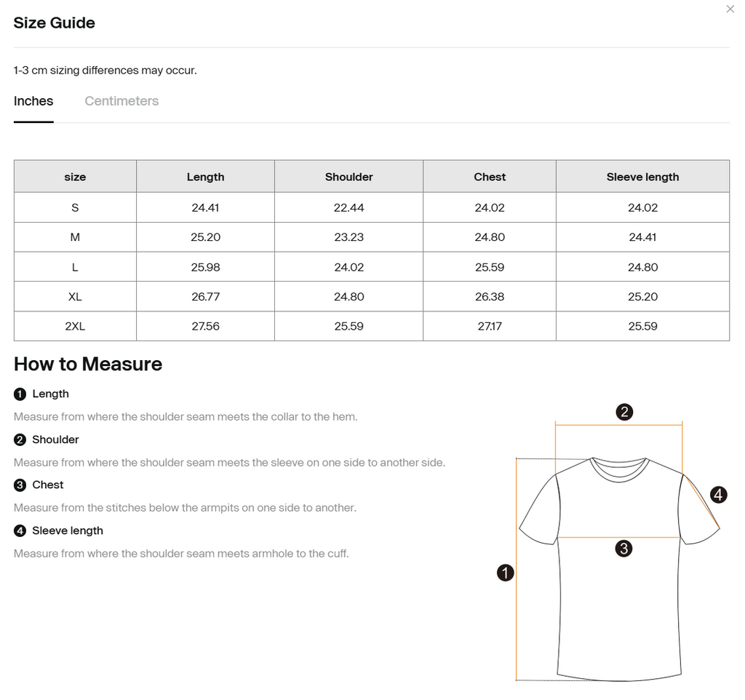Click the Shoulder measurement marker icon
Viewport: 745px width, 700px height.
pos(19,440)
